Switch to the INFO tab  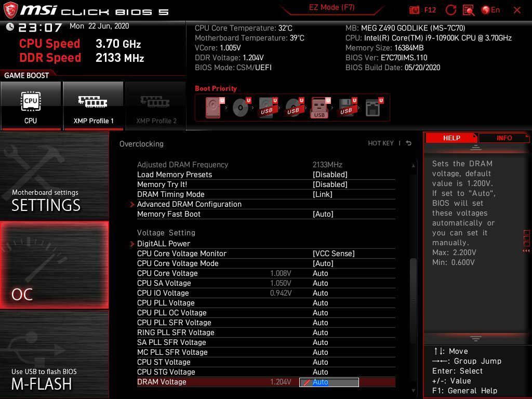click(x=504, y=138)
